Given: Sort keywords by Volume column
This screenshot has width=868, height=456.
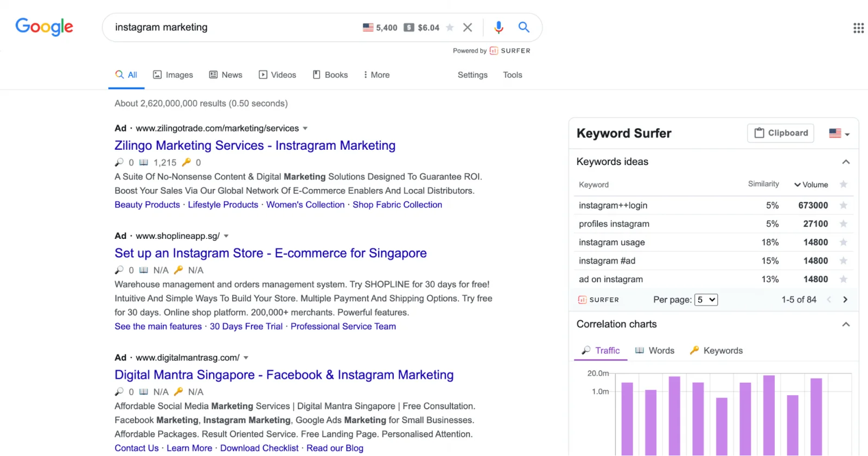Looking at the screenshot, I should click(x=811, y=185).
